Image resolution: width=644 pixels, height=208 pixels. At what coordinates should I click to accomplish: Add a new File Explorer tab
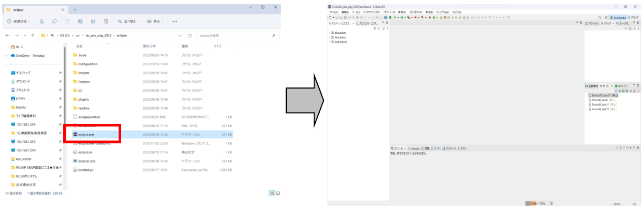(75, 9)
